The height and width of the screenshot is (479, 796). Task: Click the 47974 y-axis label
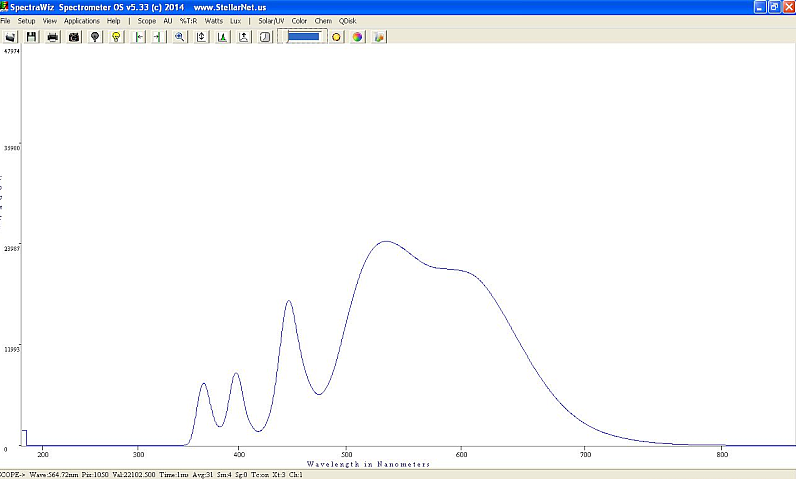click(x=12, y=51)
